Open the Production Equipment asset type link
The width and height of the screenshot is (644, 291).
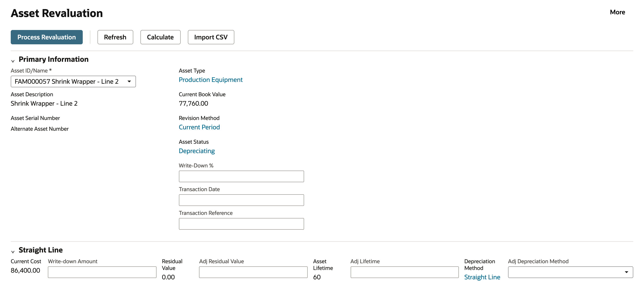coord(210,79)
